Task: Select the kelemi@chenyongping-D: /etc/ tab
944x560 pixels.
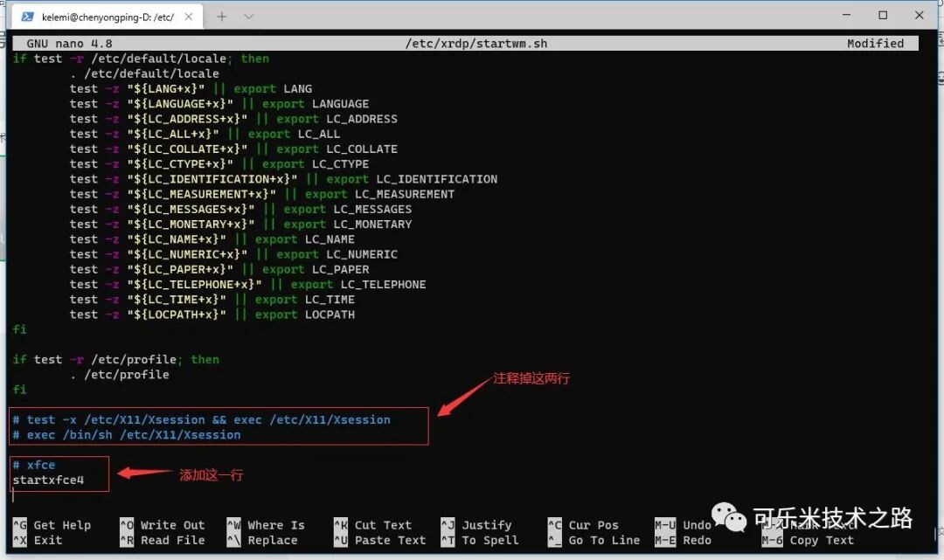Action: point(108,17)
